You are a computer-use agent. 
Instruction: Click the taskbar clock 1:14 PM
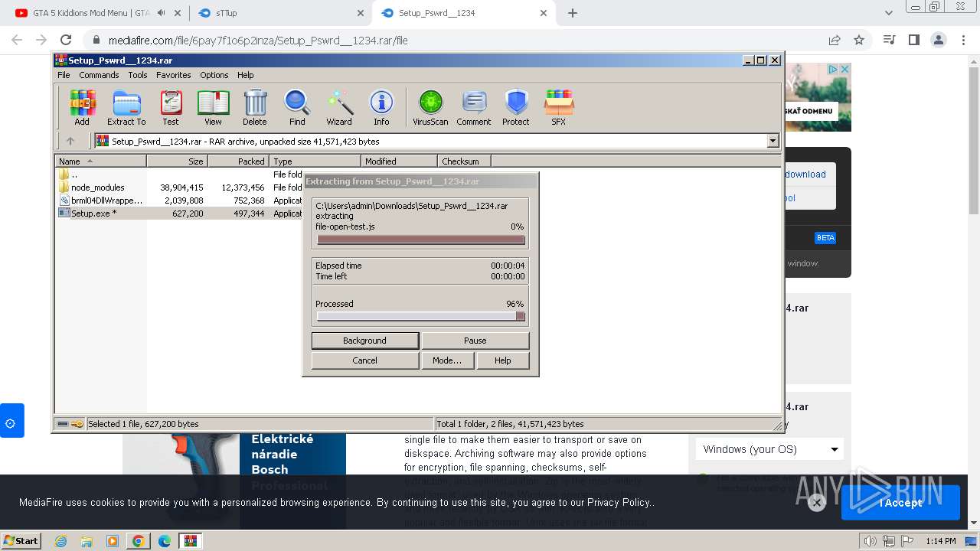940,541
